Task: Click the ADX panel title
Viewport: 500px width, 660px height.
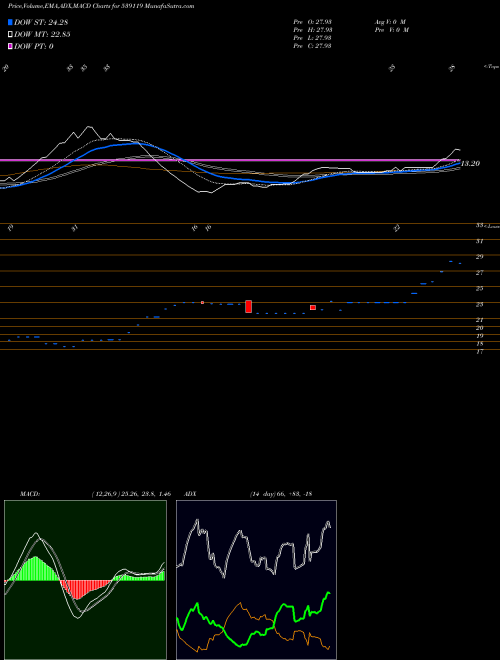Action: point(189,494)
